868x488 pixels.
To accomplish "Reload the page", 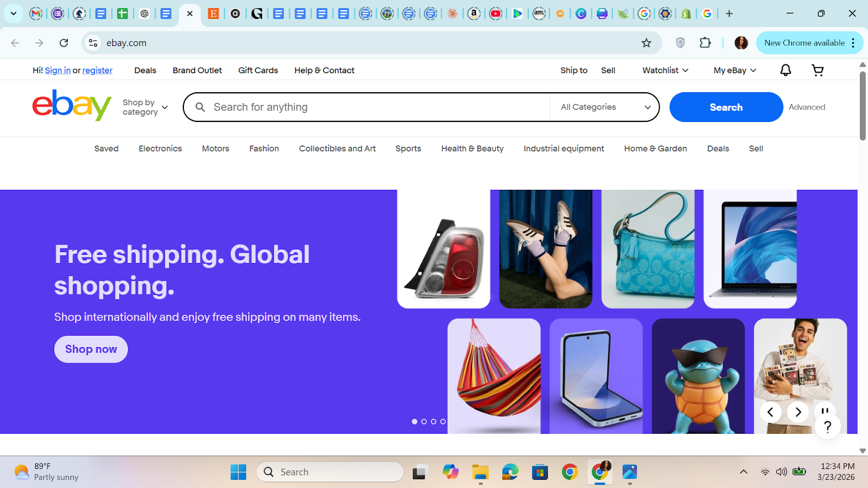I will tap(64, 43).
